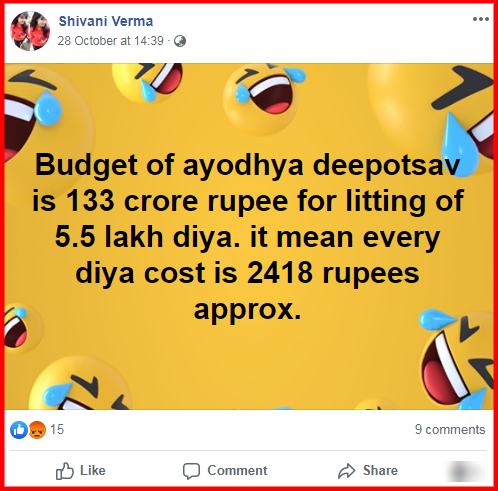Open the blurred profile selector next to Share

tap(465, 471)
